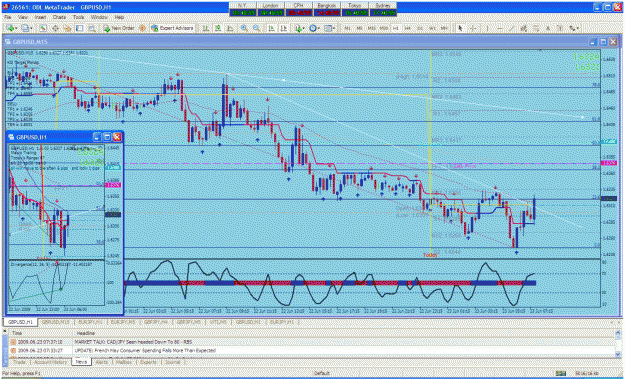
Task: Open the Window menu
Action: coord(99,18)
